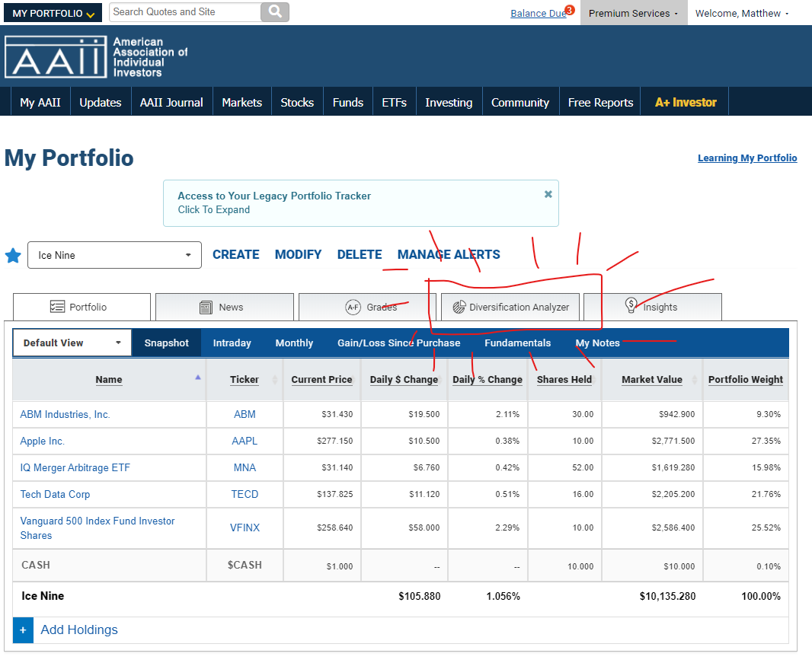The image size is (812, 663).
Task: Open the Apple Inc. link
Action: point(42,441)
